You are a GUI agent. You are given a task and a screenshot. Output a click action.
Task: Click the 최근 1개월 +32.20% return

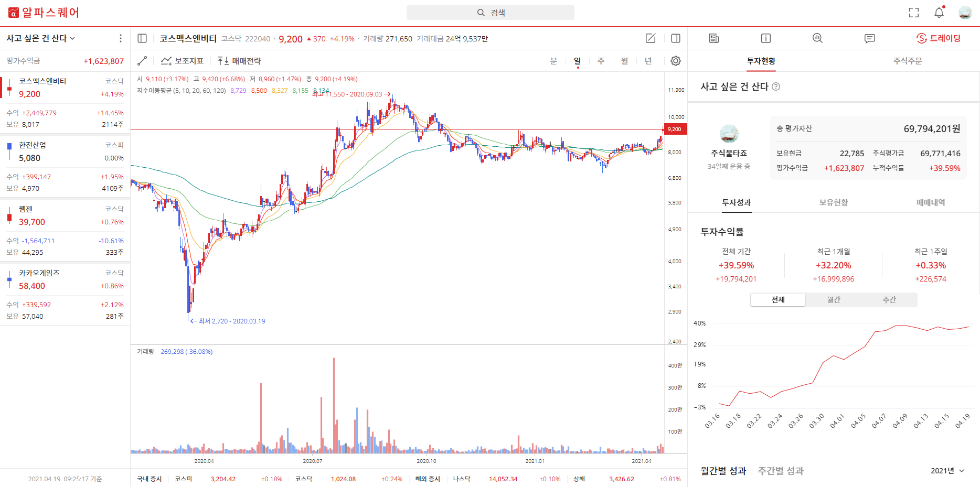(x=834, y=265)
